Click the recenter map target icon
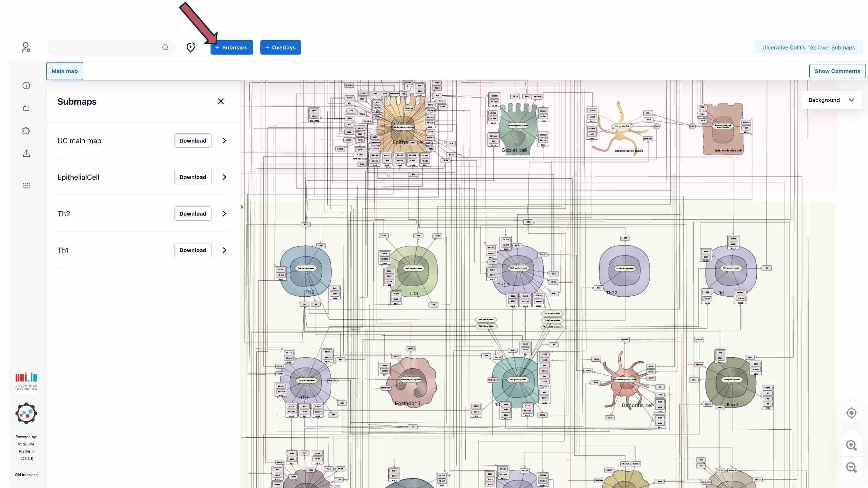 [x=851, y=413]
